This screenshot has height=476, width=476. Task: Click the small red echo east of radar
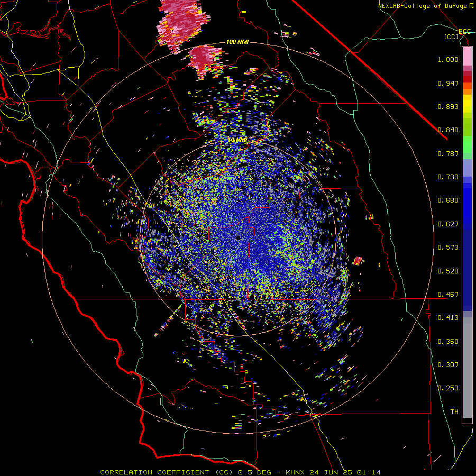tap(358, 261)
